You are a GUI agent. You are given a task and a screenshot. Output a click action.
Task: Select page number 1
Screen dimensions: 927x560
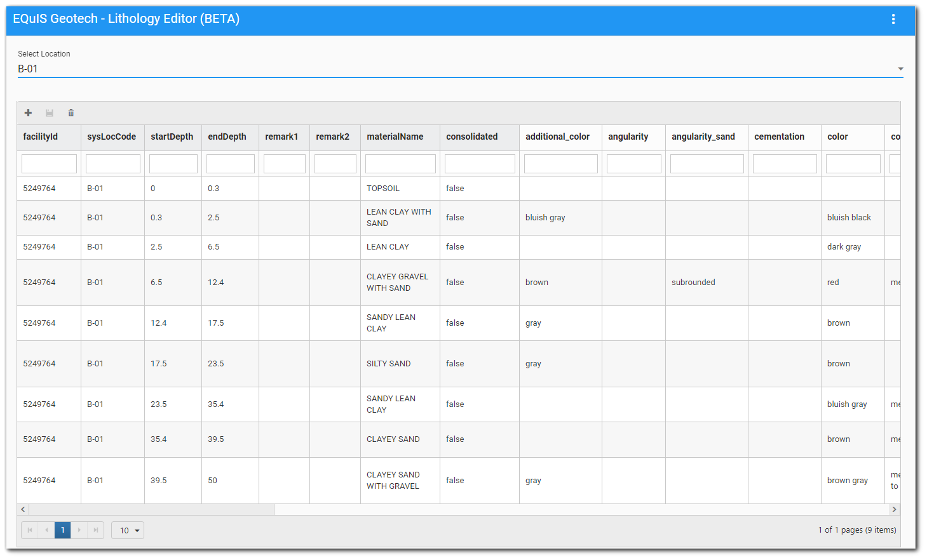(62, 530)
